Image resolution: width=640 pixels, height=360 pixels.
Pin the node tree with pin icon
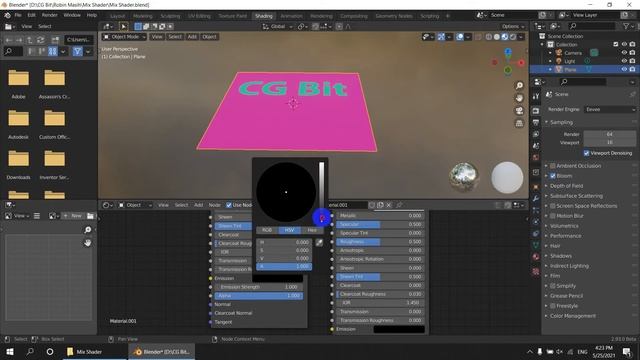point(400,205)
